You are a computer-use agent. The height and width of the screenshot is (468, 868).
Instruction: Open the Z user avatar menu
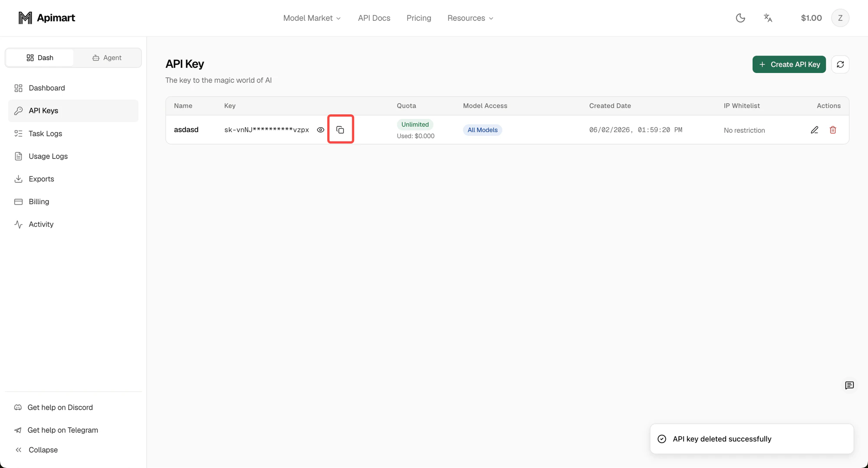pos(840,18)
